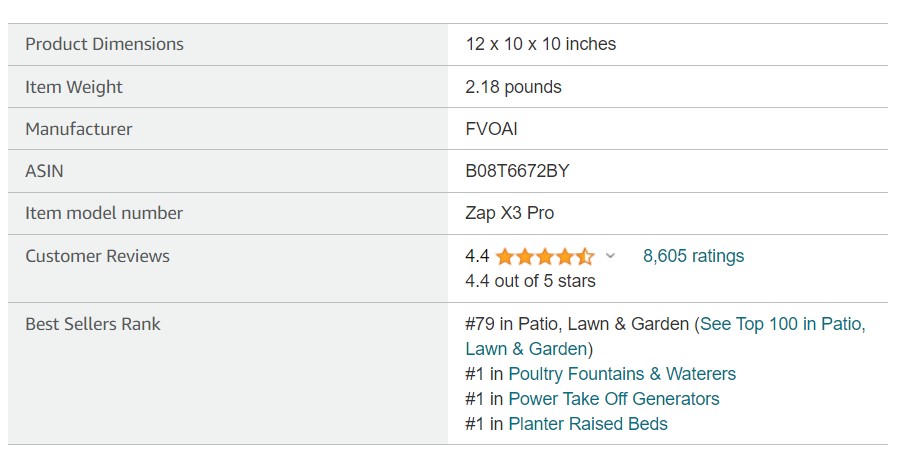
Task: Open the Planter Raised Beds category
Action: pos(588,424)
